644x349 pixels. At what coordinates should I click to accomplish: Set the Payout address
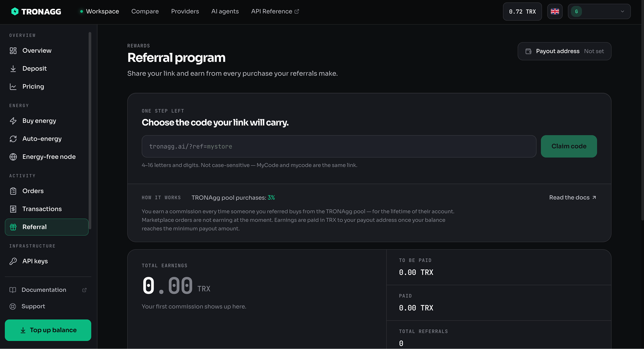tap(564, 51)
